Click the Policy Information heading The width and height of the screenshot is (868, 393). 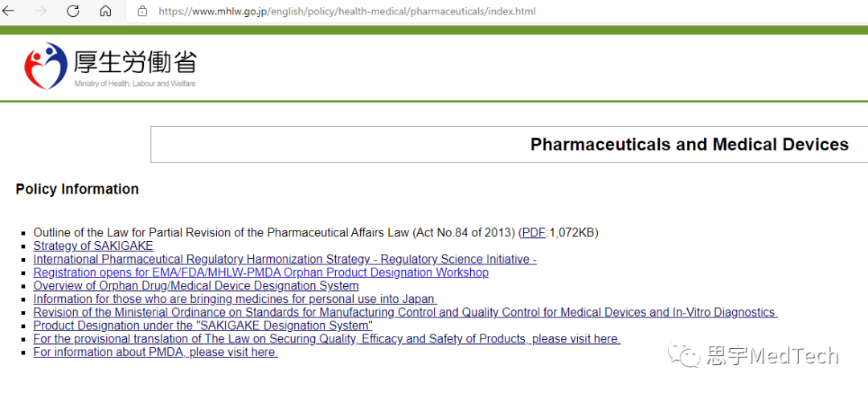coord(77,190)
